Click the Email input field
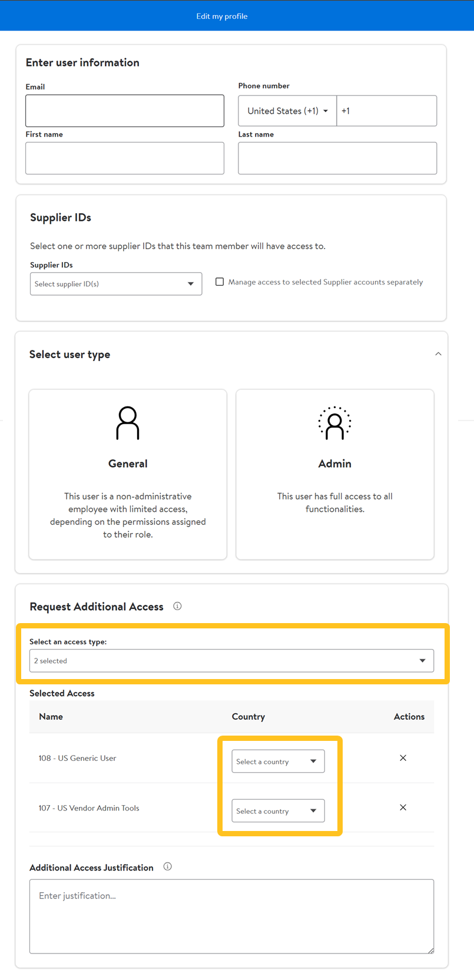 (x=125, y=111)
